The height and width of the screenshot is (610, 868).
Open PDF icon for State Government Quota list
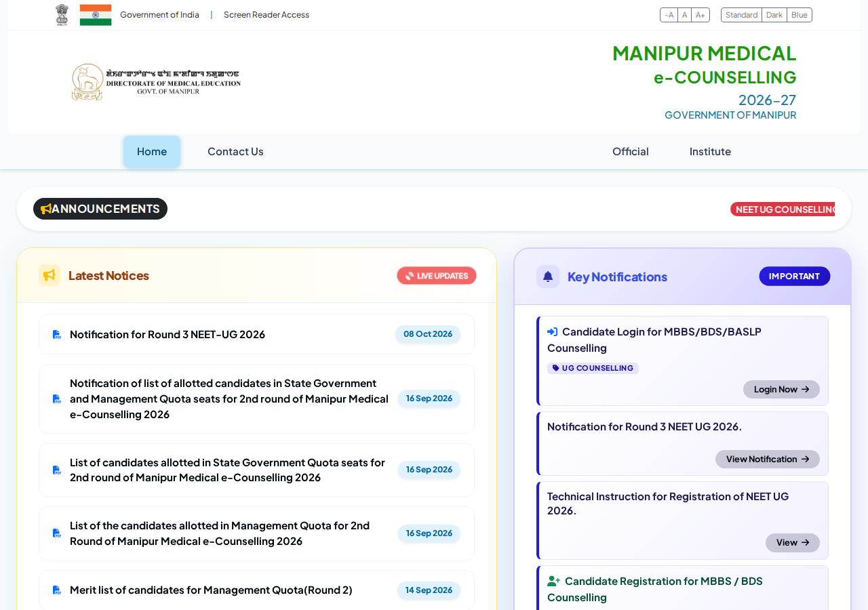click(57, 470)
